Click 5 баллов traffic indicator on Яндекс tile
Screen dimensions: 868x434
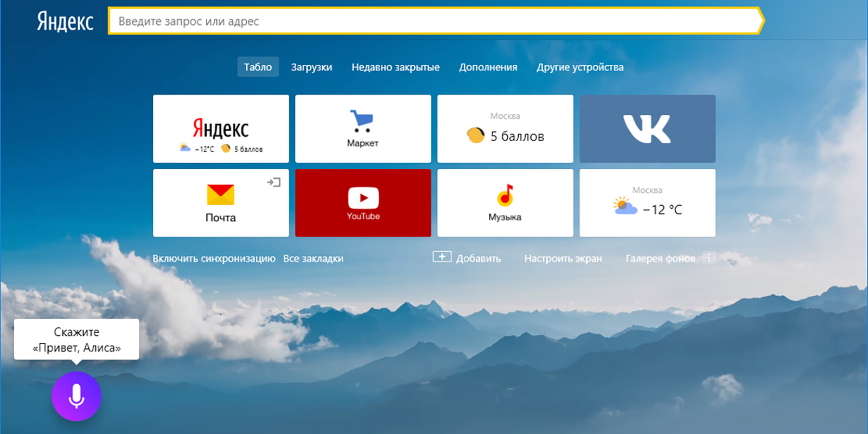(x=242, y=149)
